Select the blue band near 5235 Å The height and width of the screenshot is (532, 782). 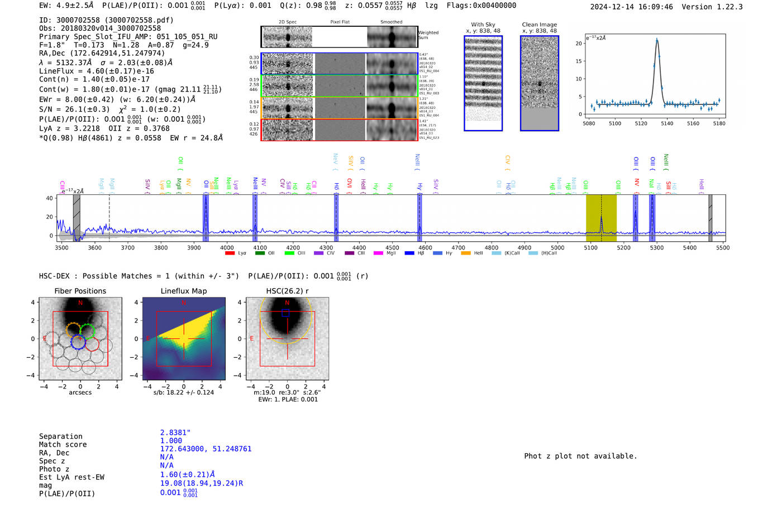636,218
